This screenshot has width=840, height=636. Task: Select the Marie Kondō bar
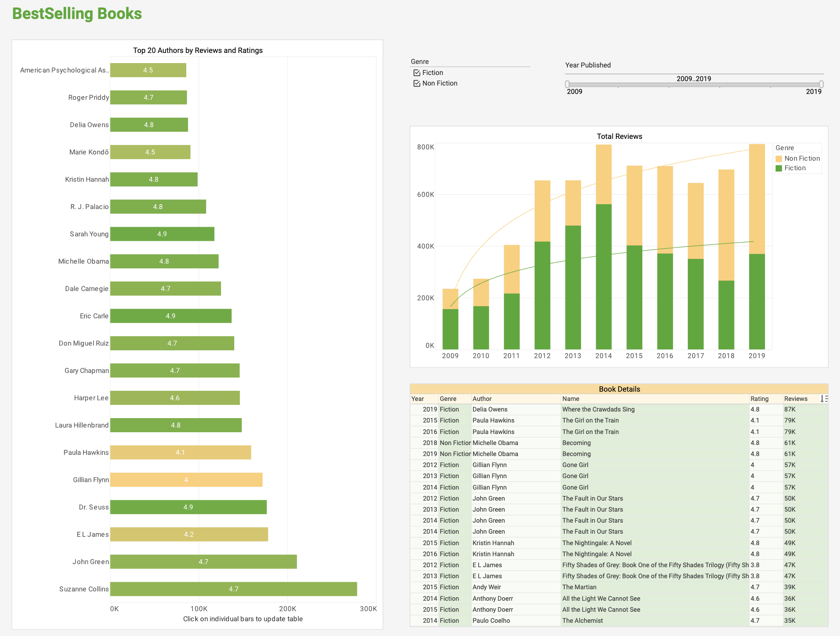point(150,152)
